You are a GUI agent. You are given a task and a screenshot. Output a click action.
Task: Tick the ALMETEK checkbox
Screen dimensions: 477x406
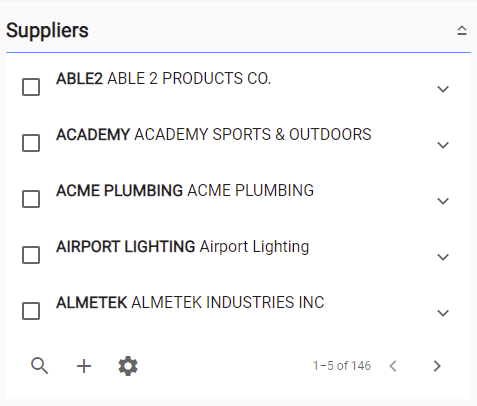(31, 311)
